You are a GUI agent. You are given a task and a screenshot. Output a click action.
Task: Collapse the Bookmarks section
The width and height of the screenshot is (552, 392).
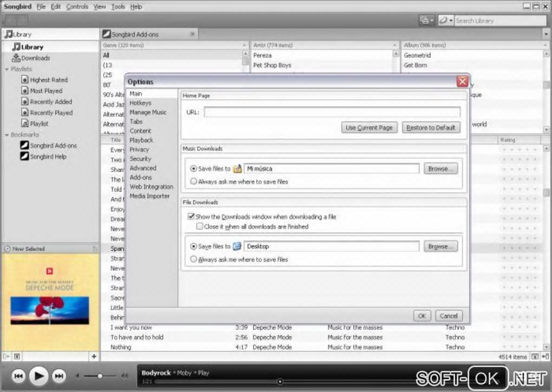(x=6, y=135)
